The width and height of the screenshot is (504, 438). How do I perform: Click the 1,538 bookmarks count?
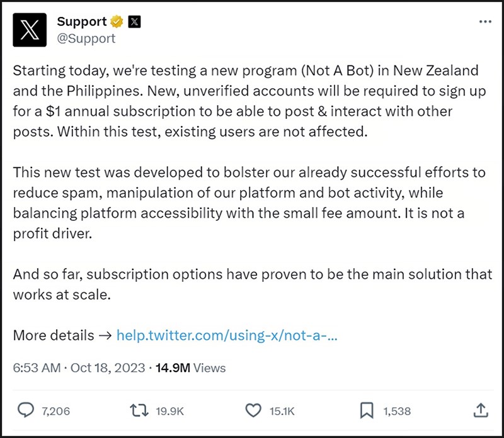coord(396,411)
